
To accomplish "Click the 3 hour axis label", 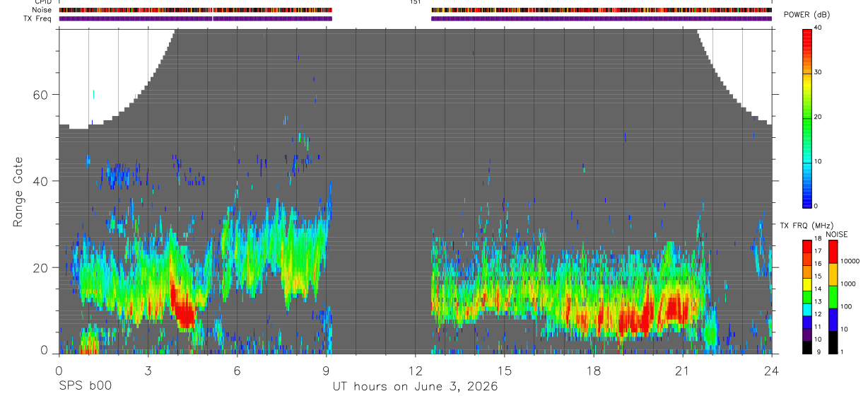I will click(x=148, y=371).
